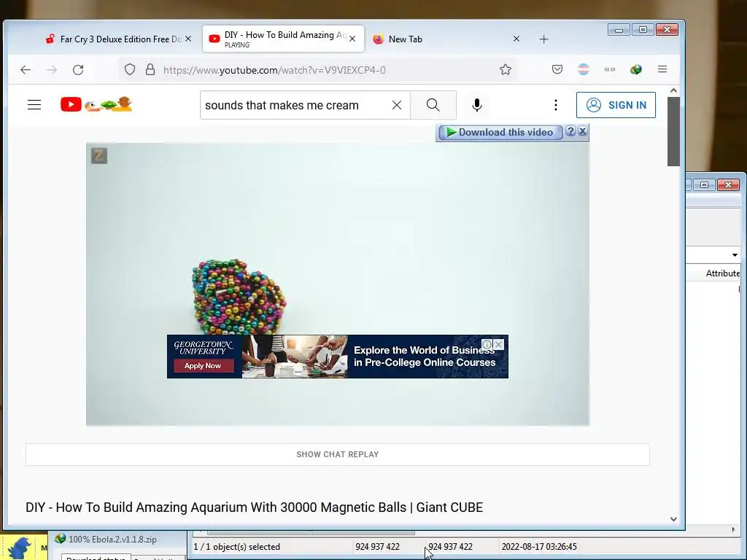Go to YouTube home via logo
The width and height of the screenshot is (747, 560).
(x=96, y=104)
